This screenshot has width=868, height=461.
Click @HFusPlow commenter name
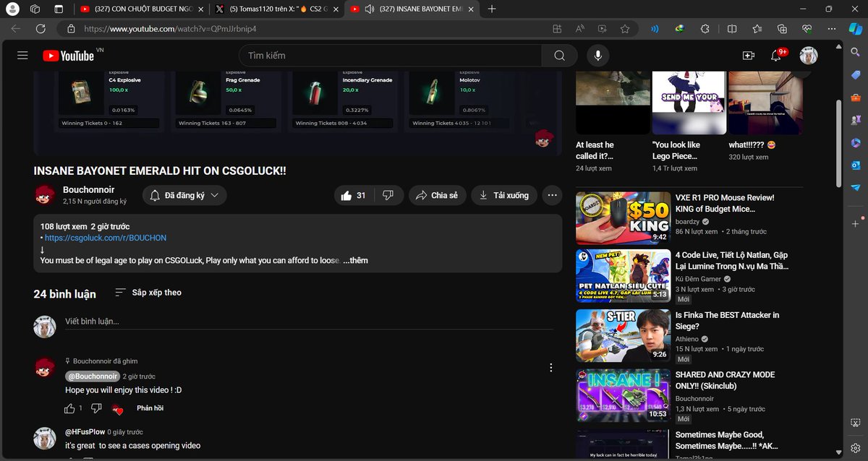[85, 432]
